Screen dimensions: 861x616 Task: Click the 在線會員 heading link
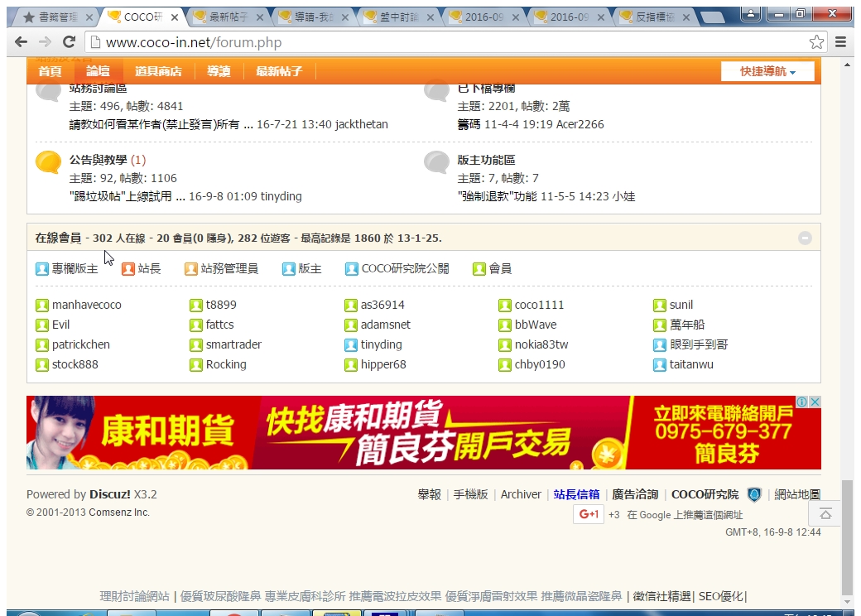(58, 238)
